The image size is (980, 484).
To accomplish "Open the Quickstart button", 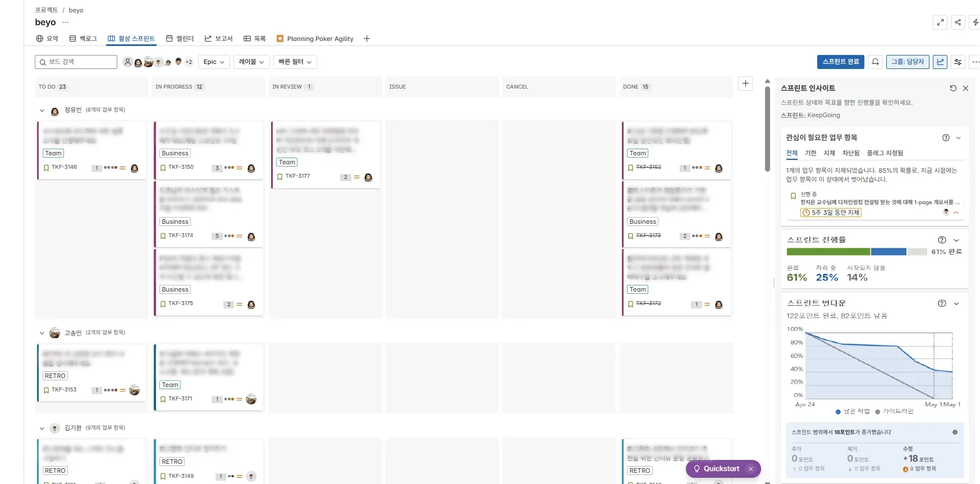I will click(717, 469).
